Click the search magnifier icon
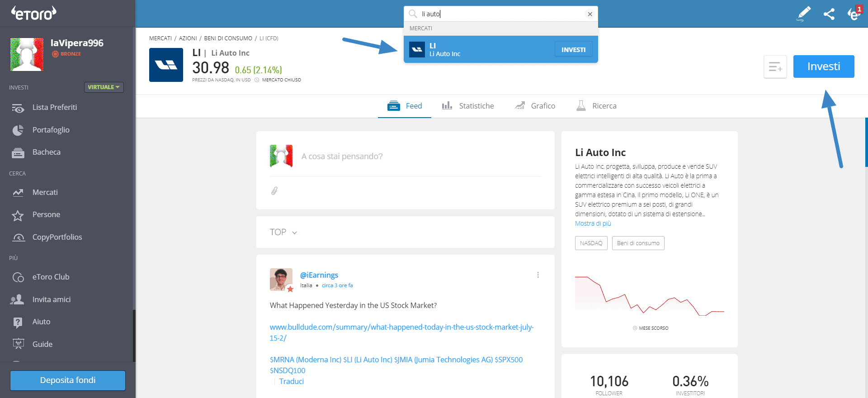The image size is (868, 398). coord(413,14)
